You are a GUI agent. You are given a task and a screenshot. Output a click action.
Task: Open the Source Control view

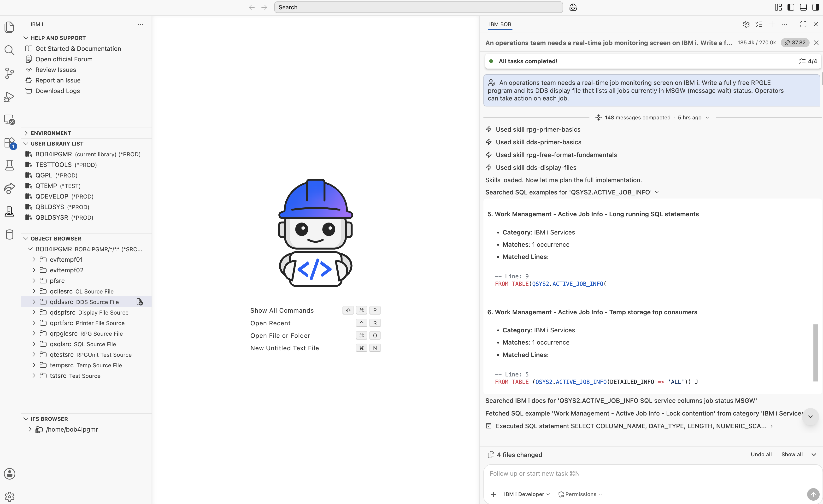pyautogui.click(x=10, y=73)
